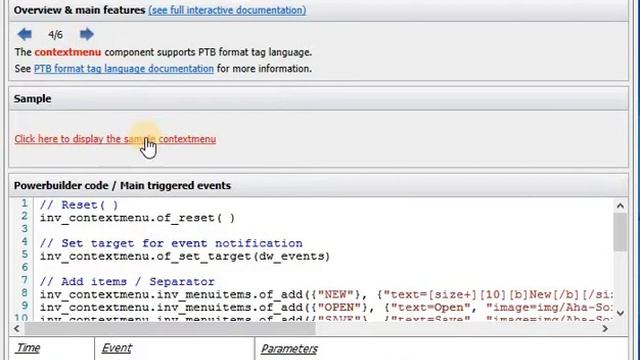Click here to display the sample contextmenu link
This screenshot has width=640, height=360.
click(x=115, y=139)
